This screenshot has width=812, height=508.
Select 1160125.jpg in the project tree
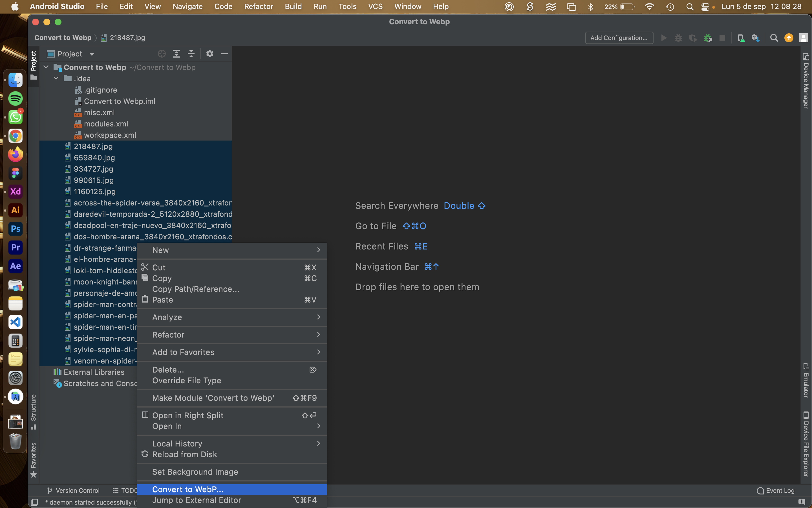(x=136, y=192)
